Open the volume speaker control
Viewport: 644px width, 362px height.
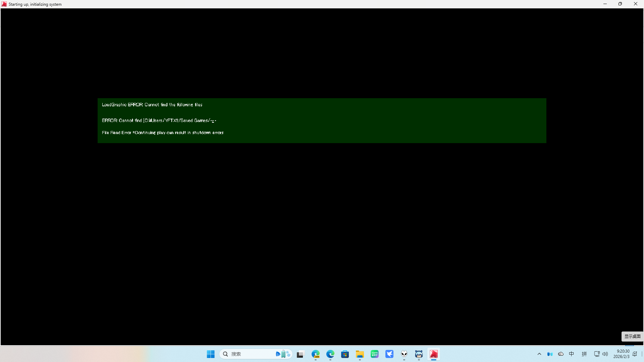[x=605, y=354]
